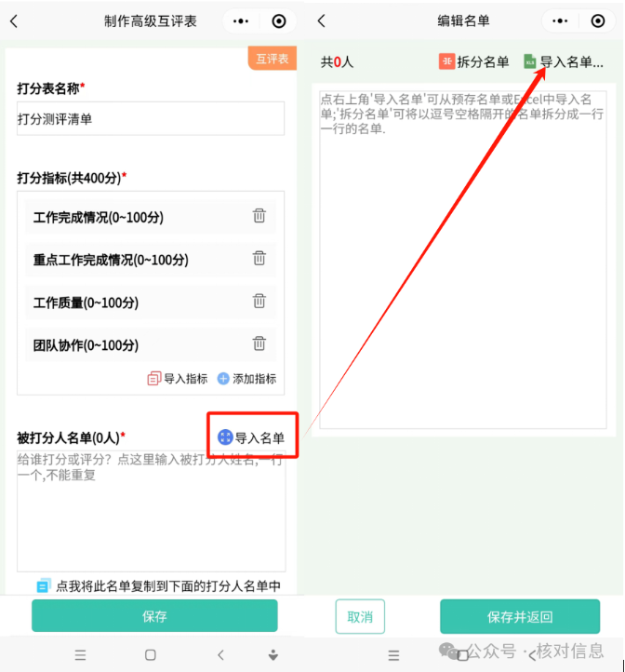Open 导入名单 beside 被打分人名单
Screen dimensions: 625x672
(x=251, y=437)
